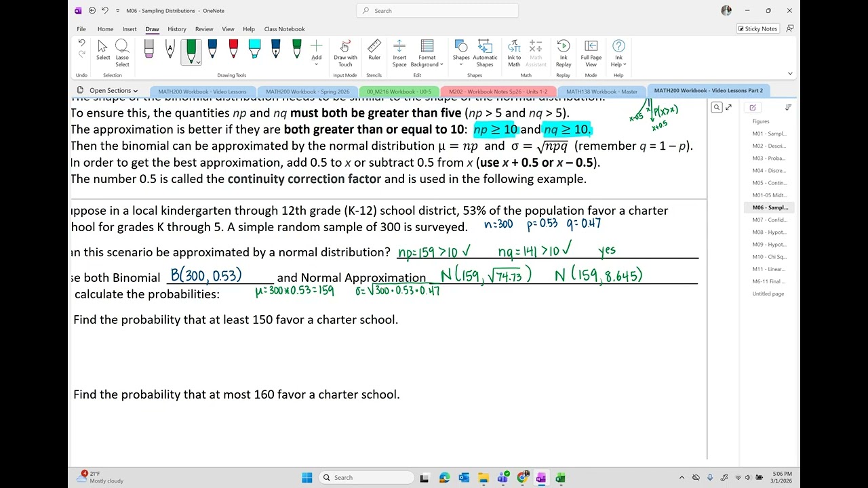Sort the pages list

[x=788, y=107]
